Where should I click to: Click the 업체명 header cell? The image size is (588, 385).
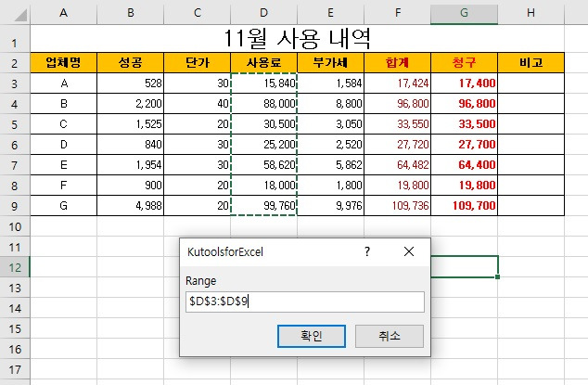pos(64,63)
